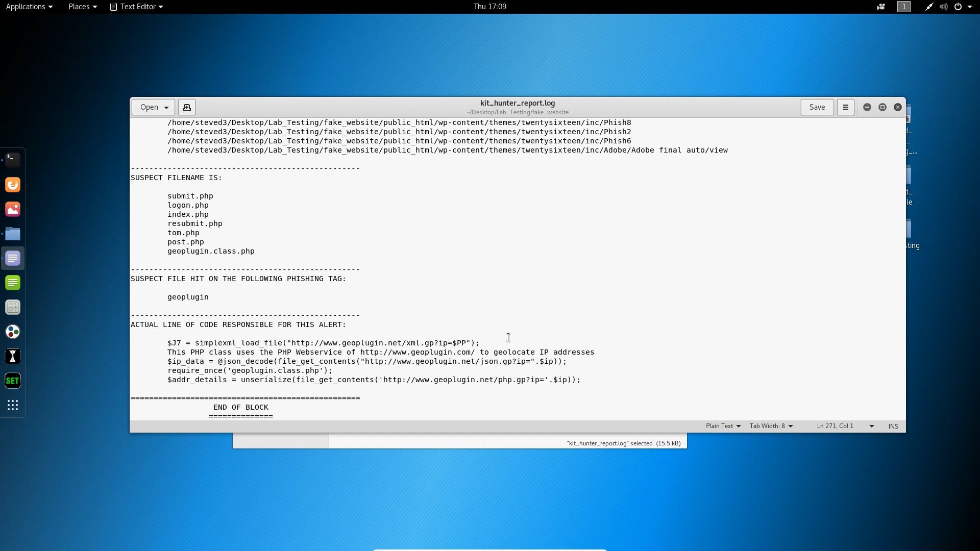Click the file manager status 'selected (15.5 kB)'
Image resolution: width=980 pixels, height=551 pixels.
coord(623,443)
